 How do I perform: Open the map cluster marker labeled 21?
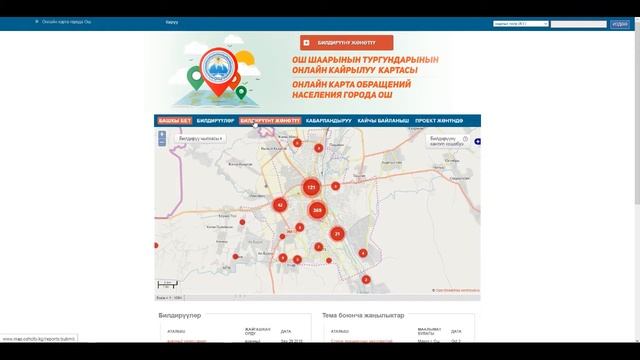337,234
